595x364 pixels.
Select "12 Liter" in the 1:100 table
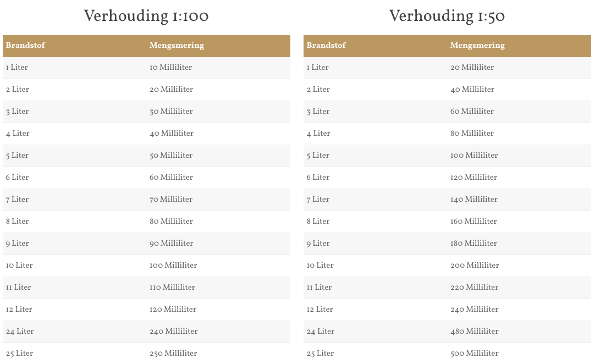(19, 310)
